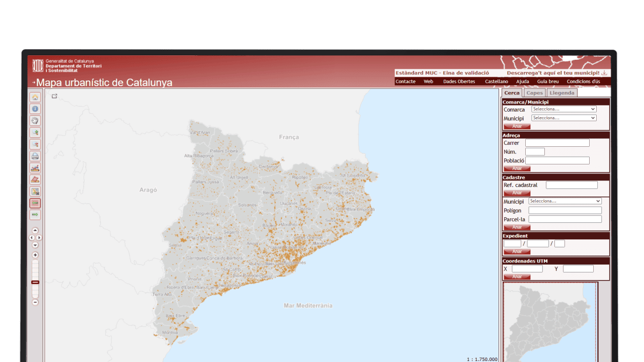Image resolution: width=644 pixels, height=362 pixels.
Task: Switch to the Llegenda tab
Action: click(561, 93)
